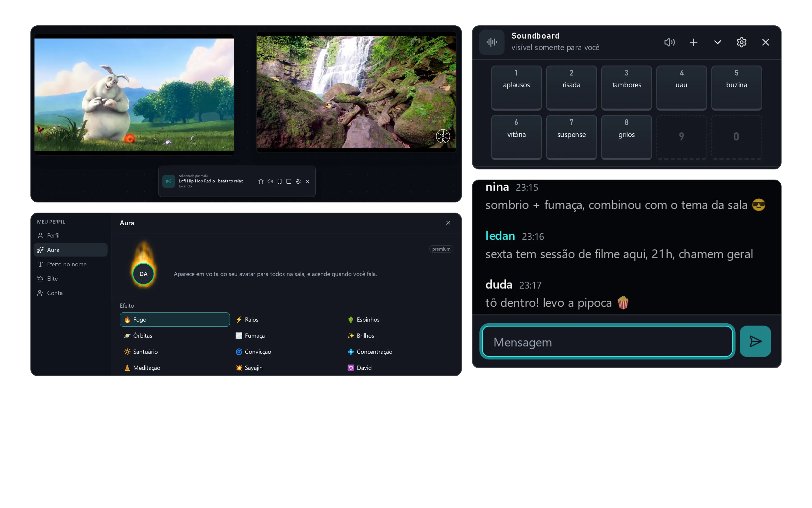Trigger the buzina sound pad
812x508 pixels.
(x=736, y=88)
